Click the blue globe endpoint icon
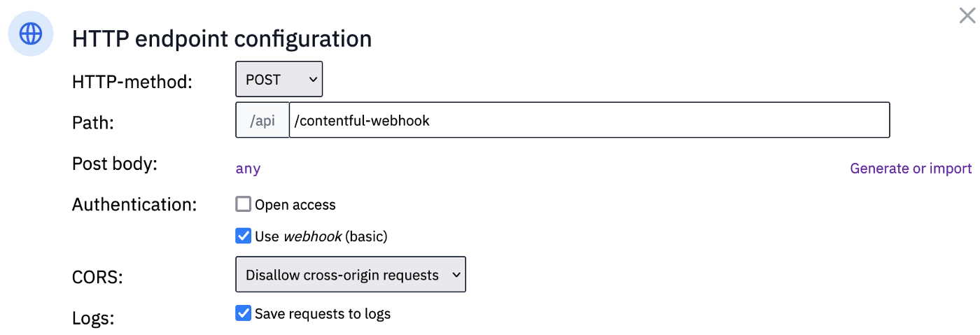Screen dimensions: 980x335 (x=30, y=34)
